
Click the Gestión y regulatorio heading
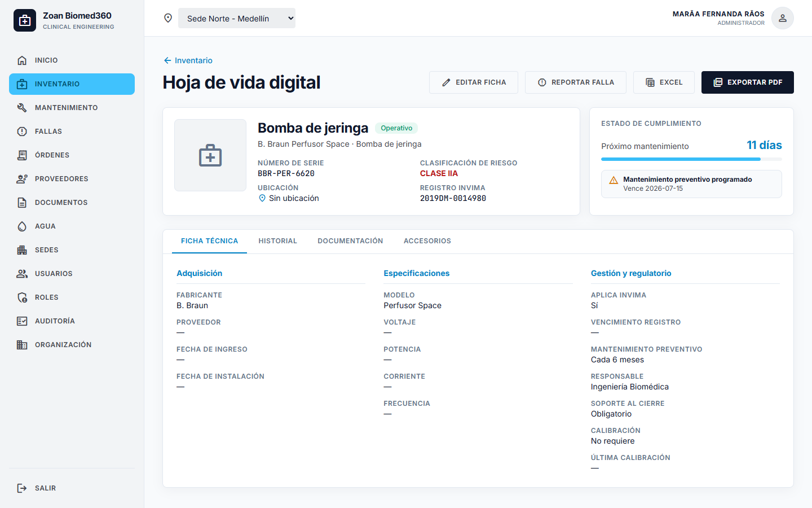click(x=631, y=273)
